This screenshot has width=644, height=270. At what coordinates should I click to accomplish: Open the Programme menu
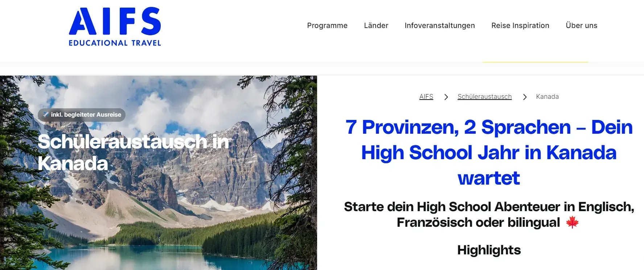click(327, 25)
